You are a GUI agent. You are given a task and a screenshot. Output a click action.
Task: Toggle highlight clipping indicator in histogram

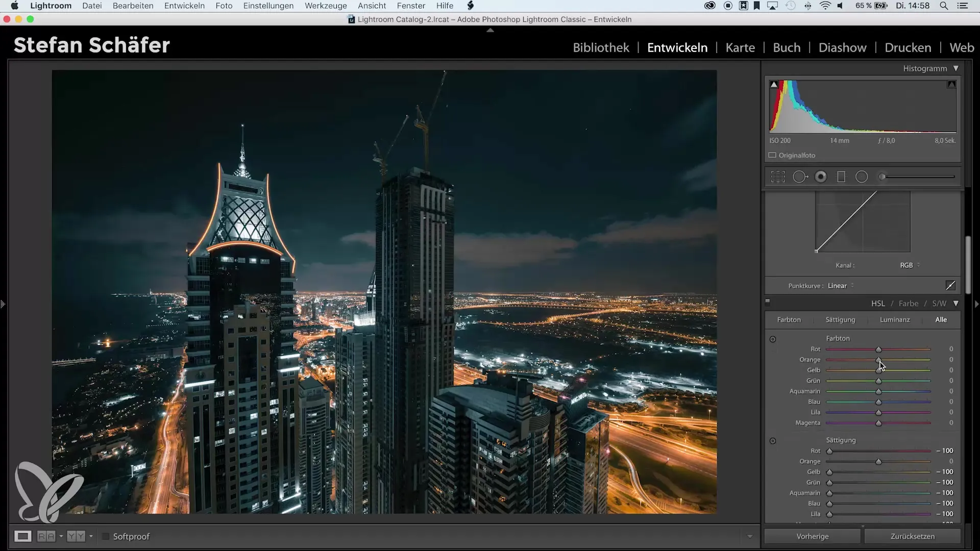(x=951, y=85)
